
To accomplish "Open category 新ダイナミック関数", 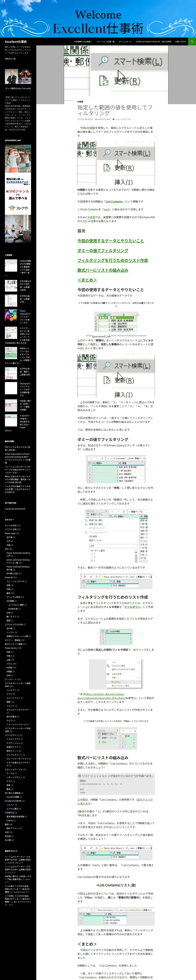I will point(14,644).
